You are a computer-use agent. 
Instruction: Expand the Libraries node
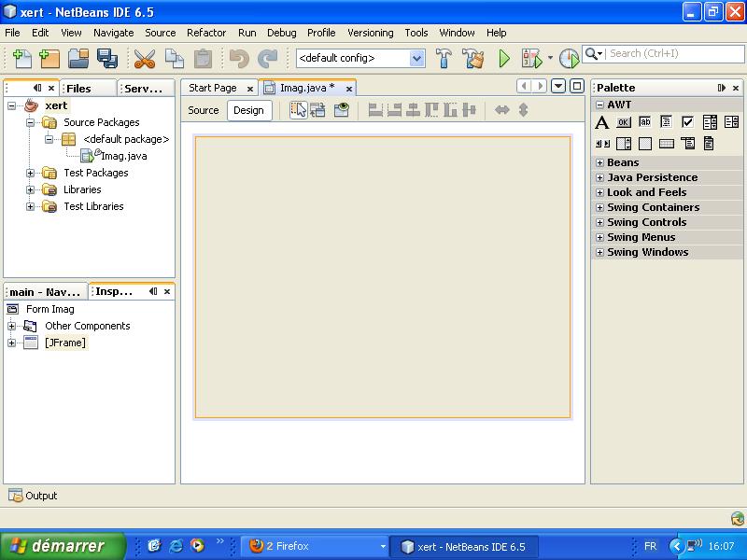point(30,189)
